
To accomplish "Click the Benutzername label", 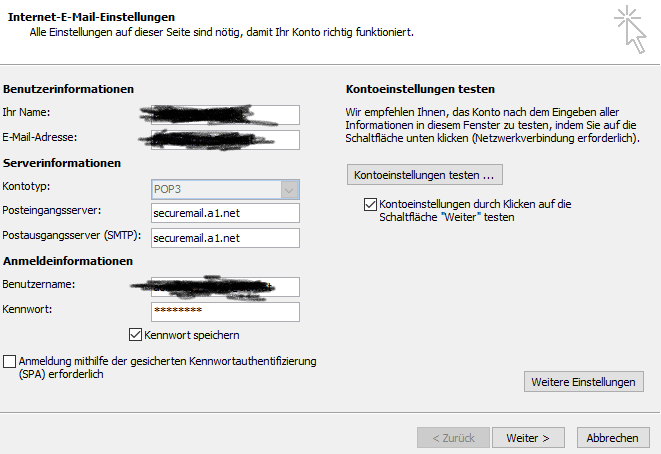I will (x=39, y=284).
